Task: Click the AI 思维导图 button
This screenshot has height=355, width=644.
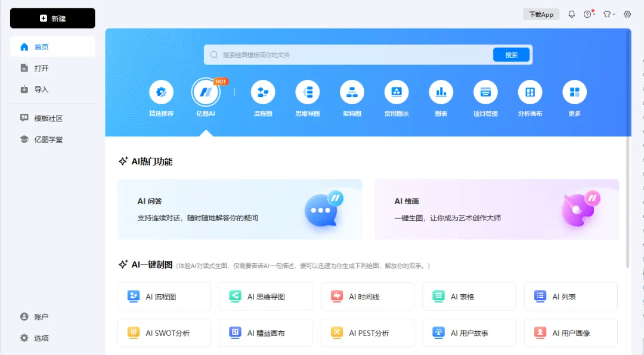Action: pos(266,296)
